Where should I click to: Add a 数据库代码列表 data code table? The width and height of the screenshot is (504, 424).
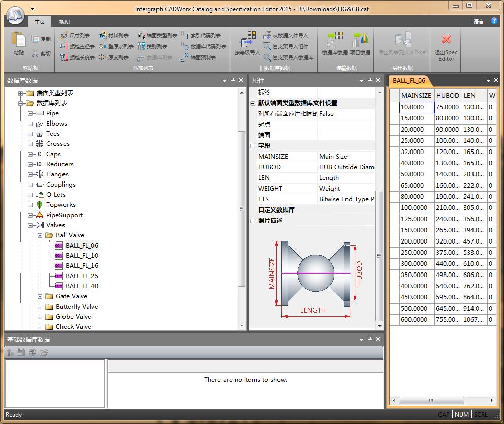point(203,46)
